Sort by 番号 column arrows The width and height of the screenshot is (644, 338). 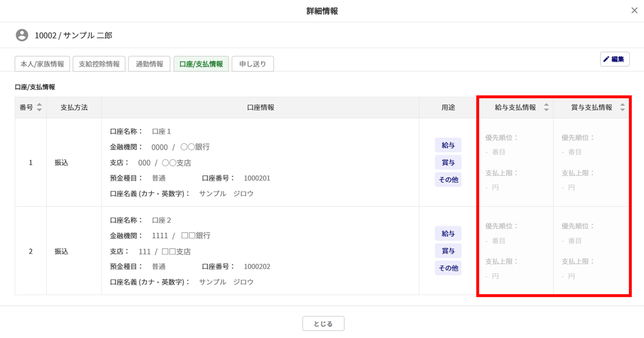[39, 108]
